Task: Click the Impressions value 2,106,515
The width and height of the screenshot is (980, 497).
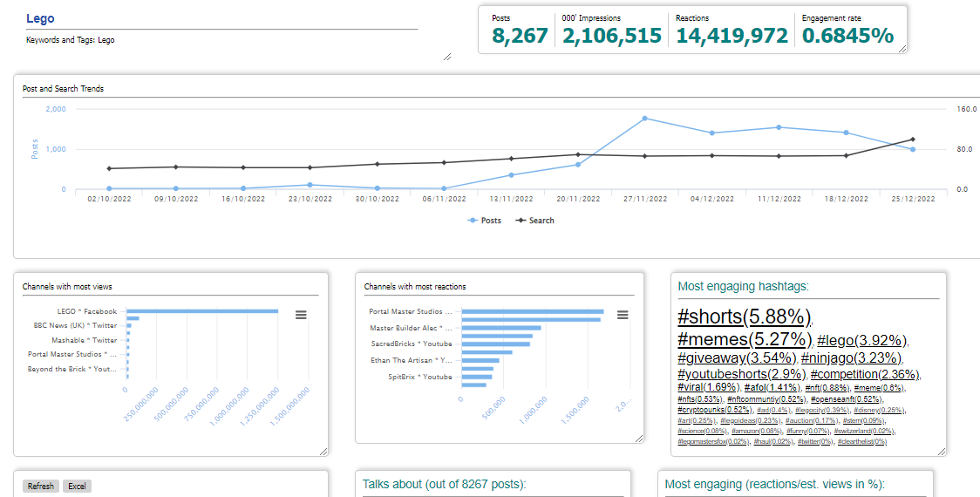Action: point(612,36)
